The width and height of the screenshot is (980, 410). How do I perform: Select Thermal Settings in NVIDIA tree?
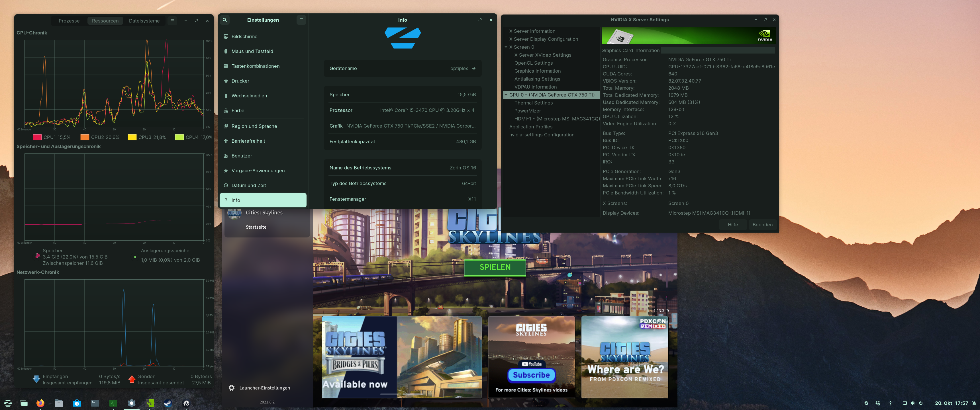(533, 103)
